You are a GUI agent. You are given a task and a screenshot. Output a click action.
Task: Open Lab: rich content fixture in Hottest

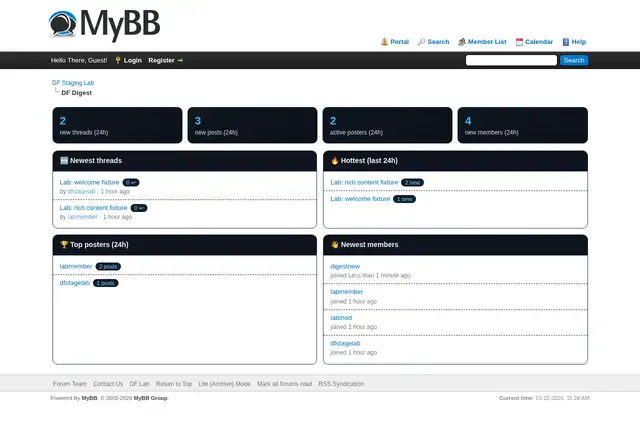click(364, 182)
